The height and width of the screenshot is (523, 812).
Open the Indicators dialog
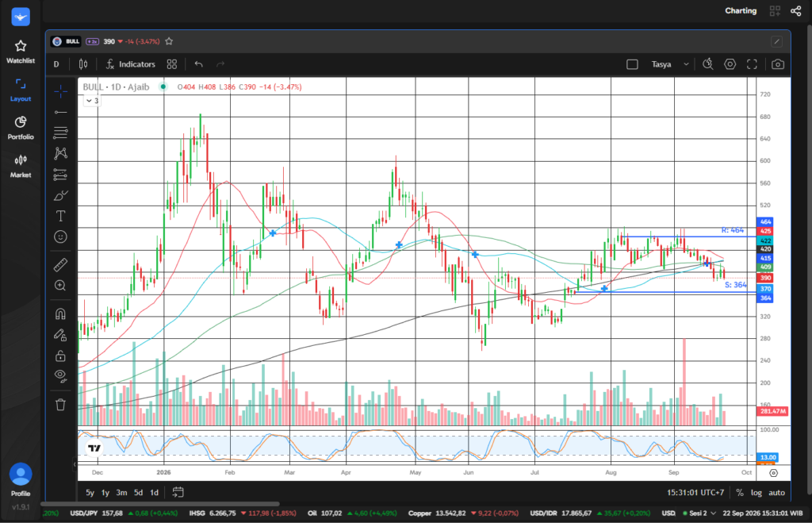(x=131, y=64)
